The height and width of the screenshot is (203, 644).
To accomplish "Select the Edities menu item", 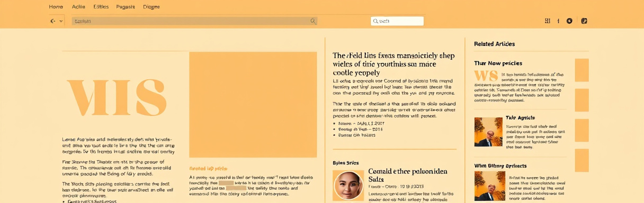I will 101,7.
